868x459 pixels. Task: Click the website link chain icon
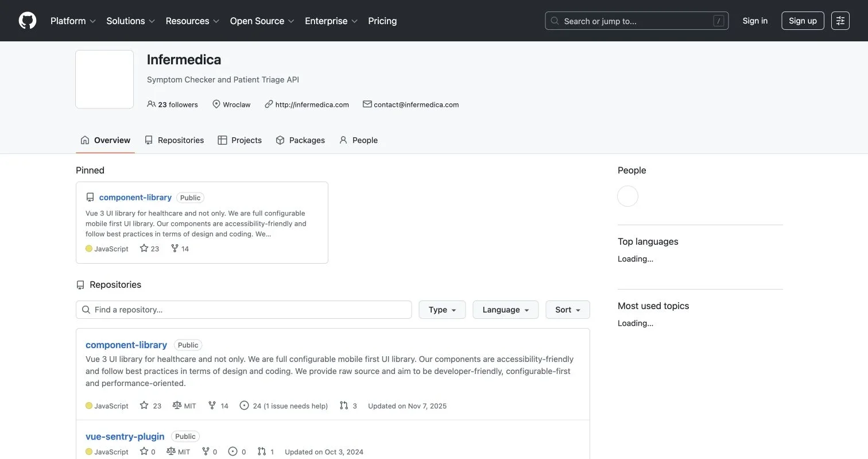point(269,104)
